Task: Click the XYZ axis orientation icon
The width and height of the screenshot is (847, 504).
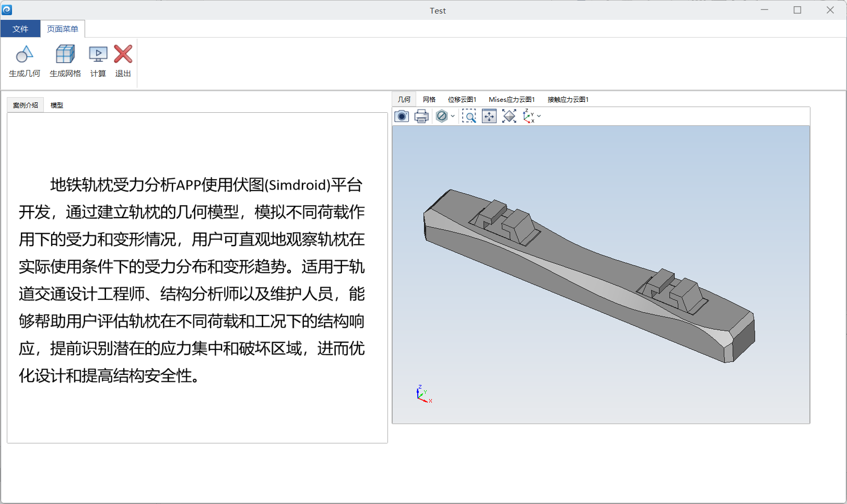Action: [x=528, y=116]
